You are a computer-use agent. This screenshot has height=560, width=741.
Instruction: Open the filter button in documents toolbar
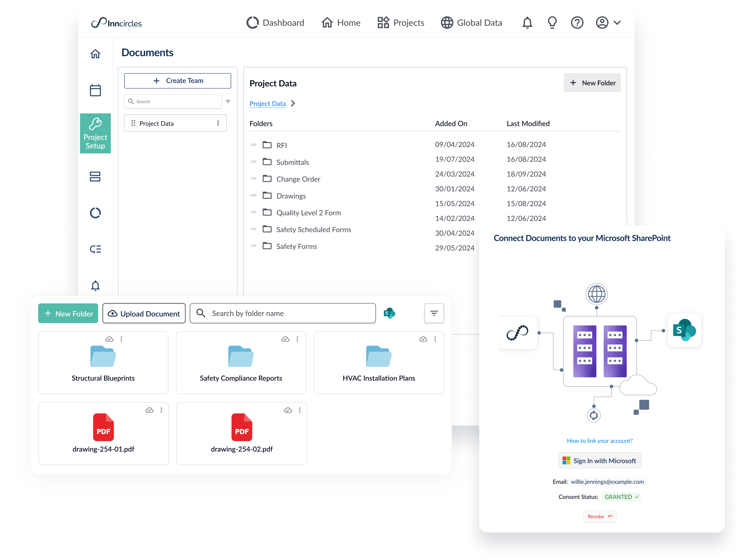point(434,313)
